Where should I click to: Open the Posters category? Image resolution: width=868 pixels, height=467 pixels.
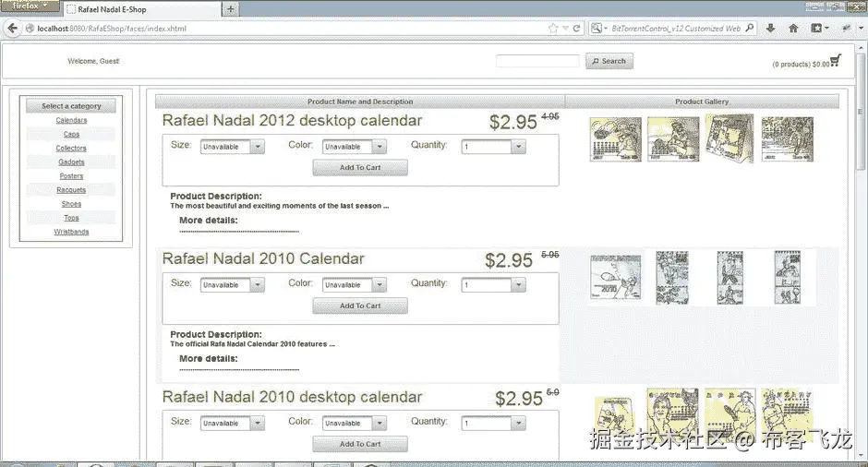[71, 176]
